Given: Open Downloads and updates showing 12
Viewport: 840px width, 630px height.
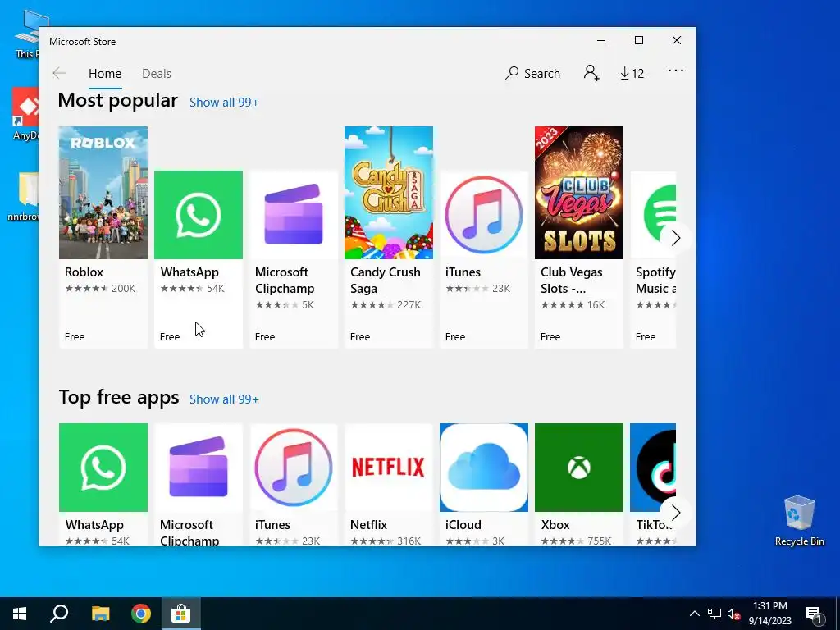Looking at the screenshot, I should click(632, 73).
